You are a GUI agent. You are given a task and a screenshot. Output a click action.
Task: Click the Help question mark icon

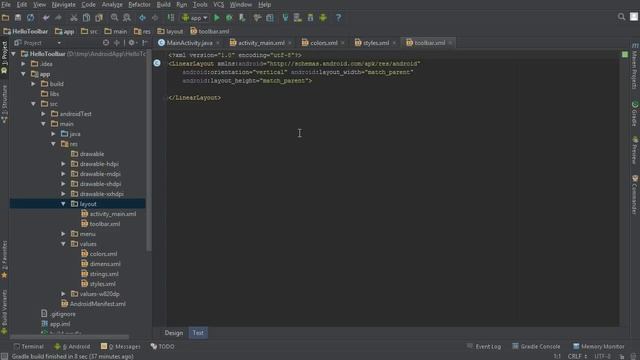pyautogui.click(x=338, y=18)
